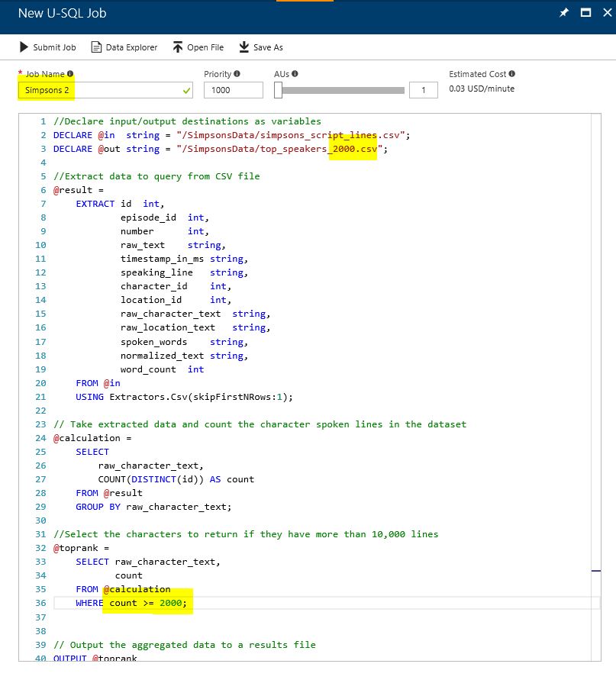Maximize the New U-SQL Job blade
The width and height of the screenshot is (616, 696).
point(585,13)
